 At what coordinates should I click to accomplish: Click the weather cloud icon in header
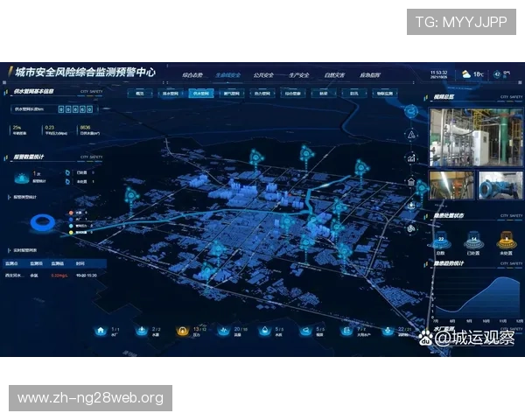click(465, 74)
